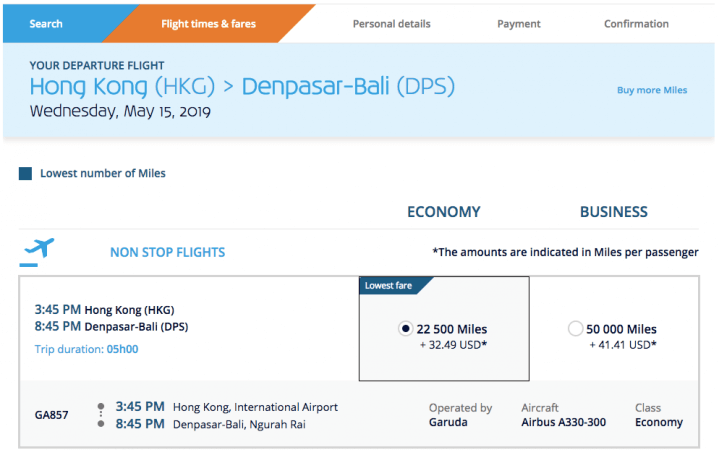The image size is (719, 450).
Task: Click the Buy more Miles link
Action: click(x=652, y=90)
